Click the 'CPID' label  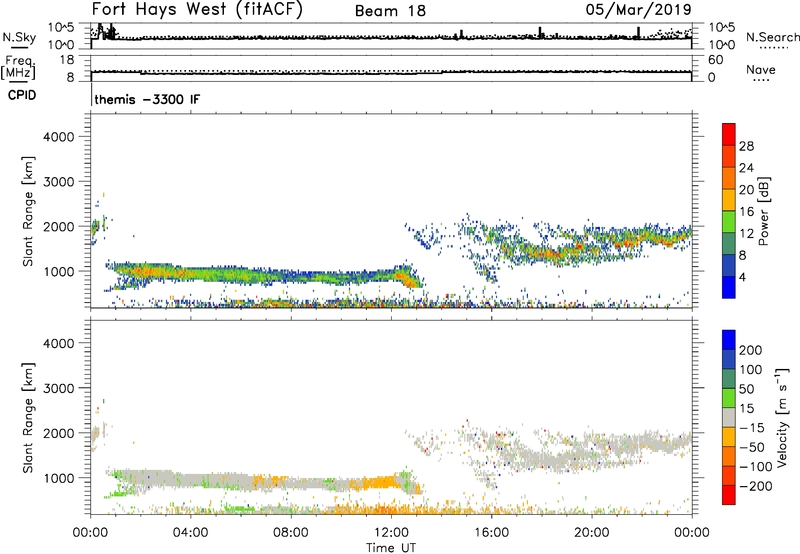point(22,95)
